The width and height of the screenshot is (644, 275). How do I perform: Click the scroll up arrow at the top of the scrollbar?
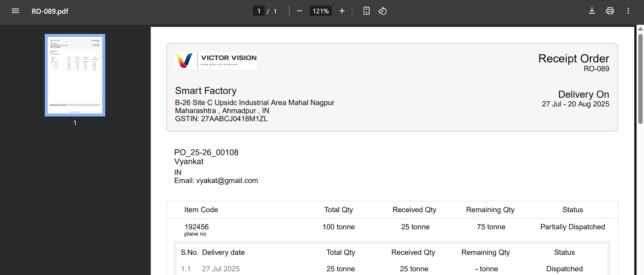click(x=640, y=29)
